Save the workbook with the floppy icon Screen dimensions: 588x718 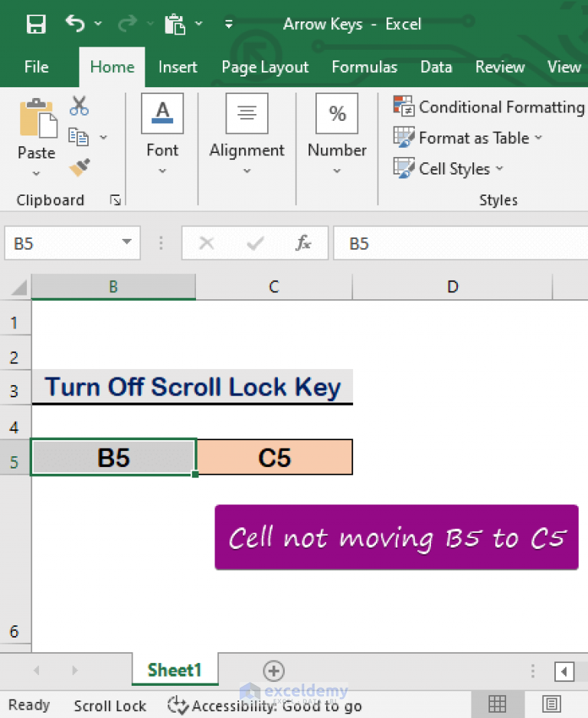click(36, 24)
